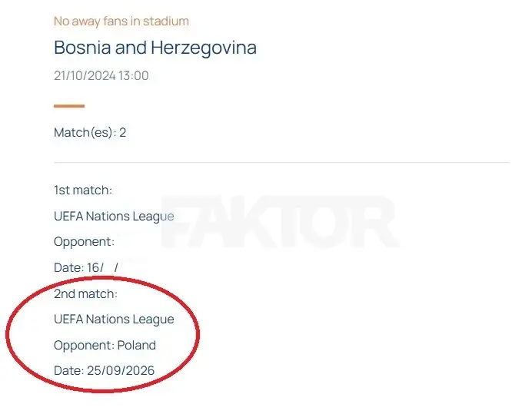This screenshot has height=414, width=532.
Task: Click "UEFA Nations League" under 1st match
Action: pyautogui.click(x=114, y=217)
